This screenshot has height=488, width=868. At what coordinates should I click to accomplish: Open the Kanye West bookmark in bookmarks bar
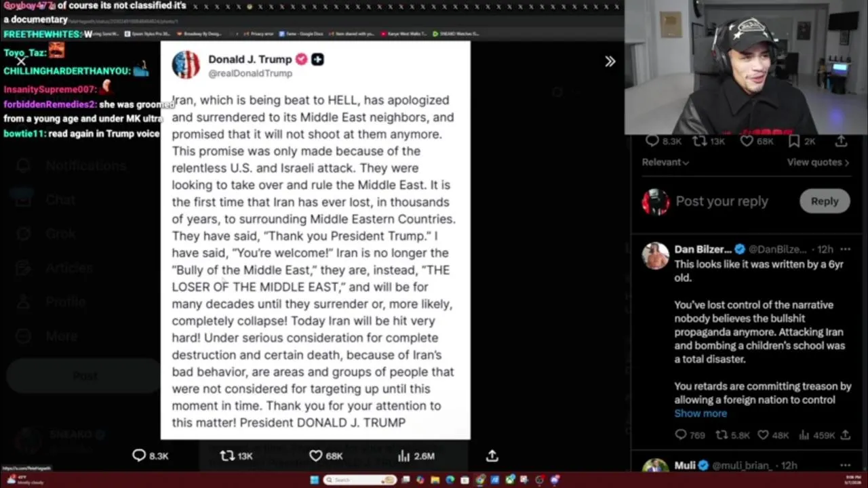tap(406, 33)
